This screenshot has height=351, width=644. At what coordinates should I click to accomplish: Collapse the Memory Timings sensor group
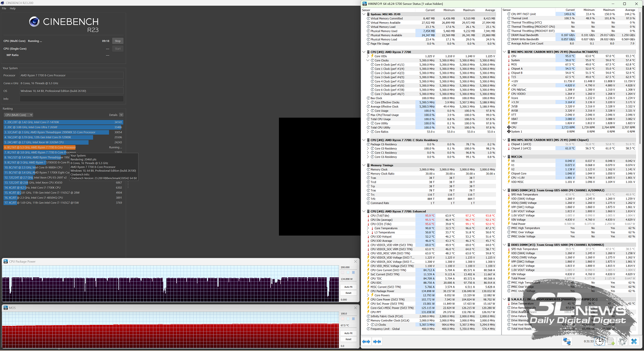tap(364, 165)
